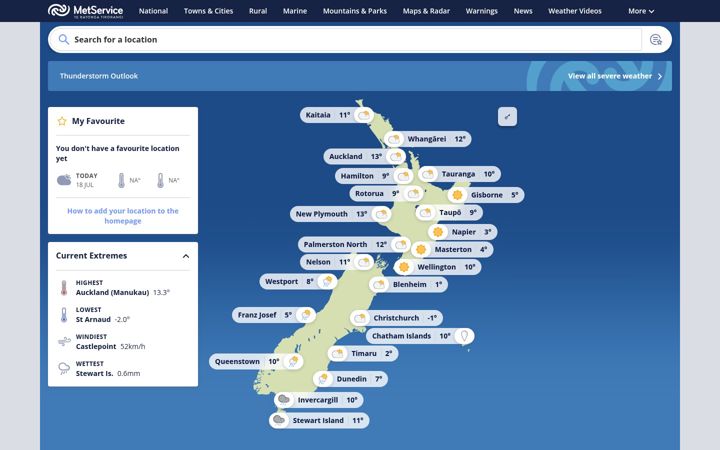The width and height of the screenshot is (720, 450).
Task: Click Dunedin's weather icon
Action: click(x=323, y=379)
